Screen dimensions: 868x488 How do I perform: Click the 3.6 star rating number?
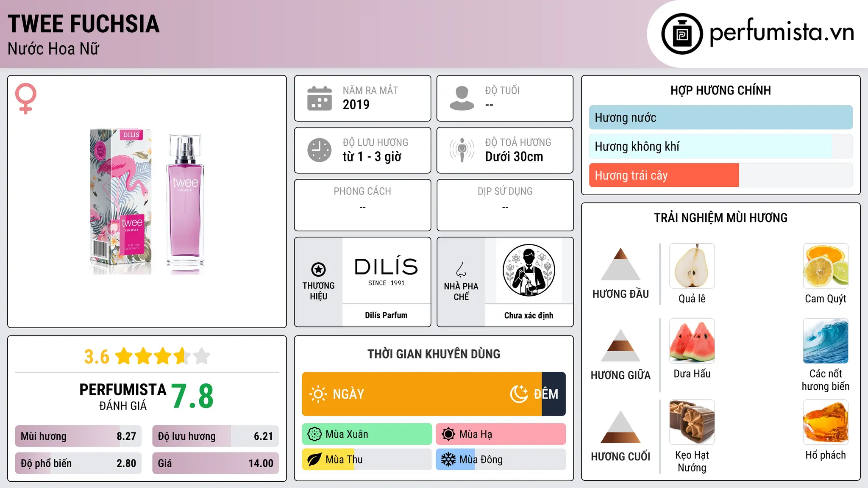point(97,357)
